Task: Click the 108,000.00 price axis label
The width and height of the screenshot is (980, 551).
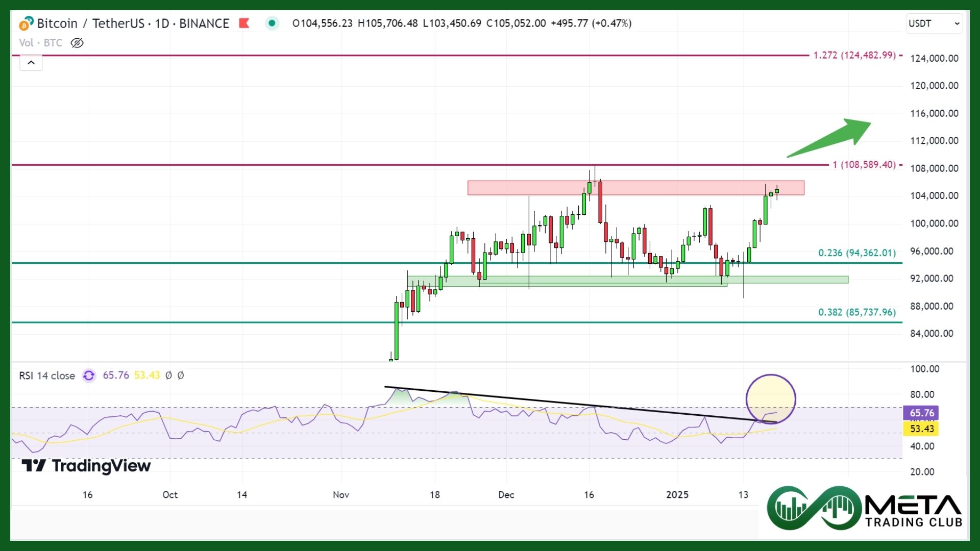Action: pyautogui.click(x=934, y=168)
